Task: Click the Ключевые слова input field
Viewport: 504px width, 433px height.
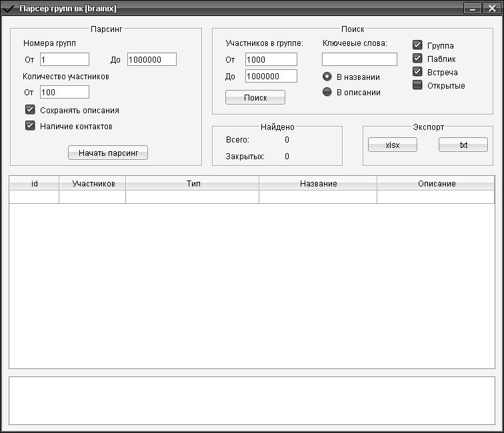Action: (359, 60)
